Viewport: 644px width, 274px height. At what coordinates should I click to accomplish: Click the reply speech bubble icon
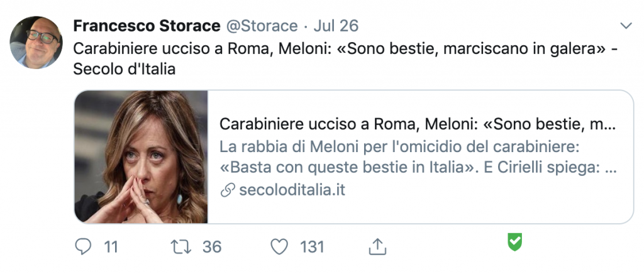pos(83,247)
